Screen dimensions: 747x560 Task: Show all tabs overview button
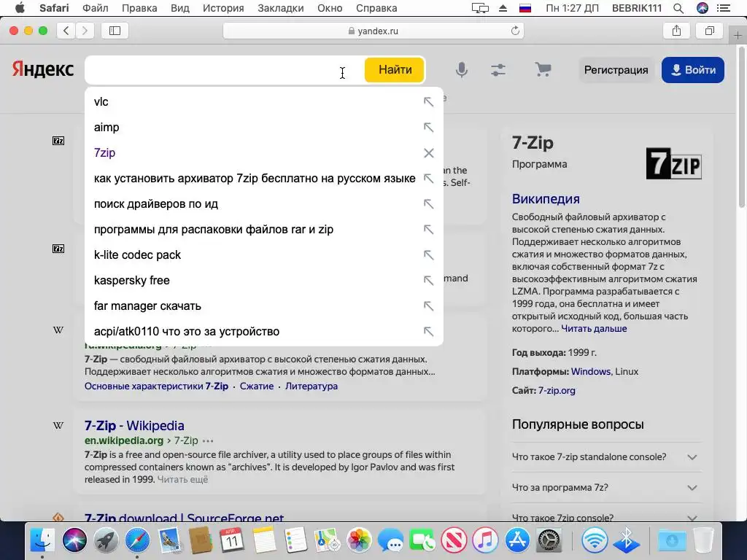(x=709, y=31)
